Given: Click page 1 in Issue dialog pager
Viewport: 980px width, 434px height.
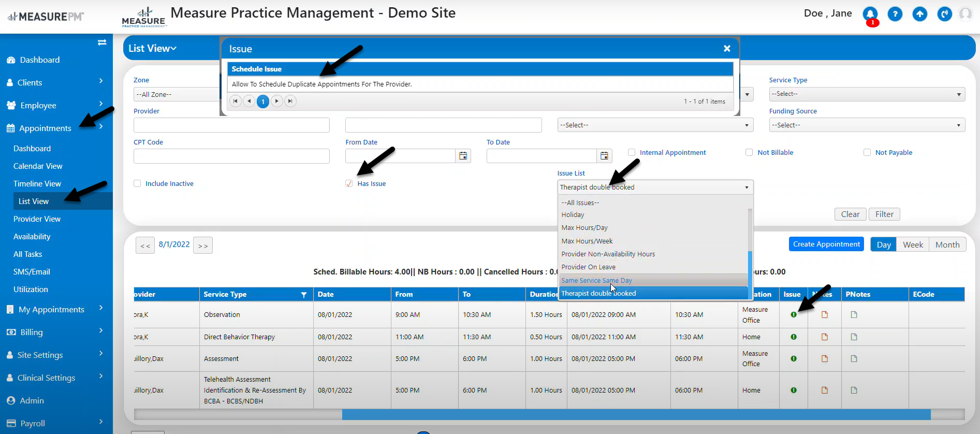Looking at the screenshot, I should click(263, 102).
